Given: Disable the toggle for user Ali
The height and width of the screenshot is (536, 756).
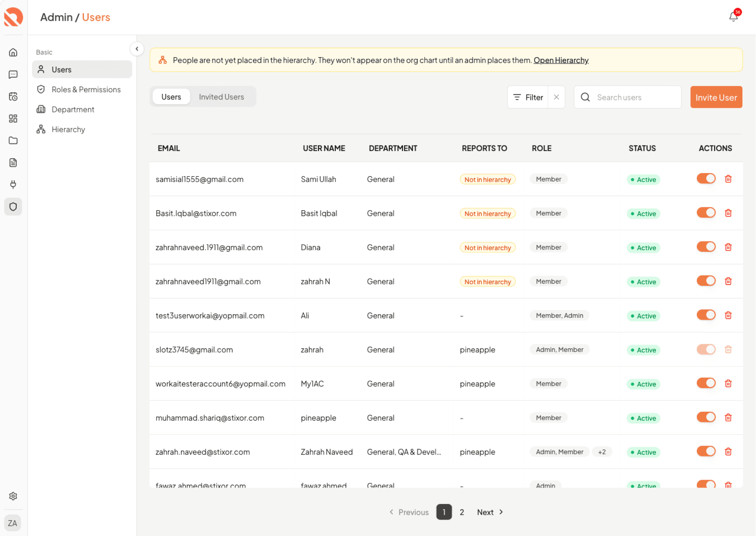Looking at the screenshot, I should [706, 315].
